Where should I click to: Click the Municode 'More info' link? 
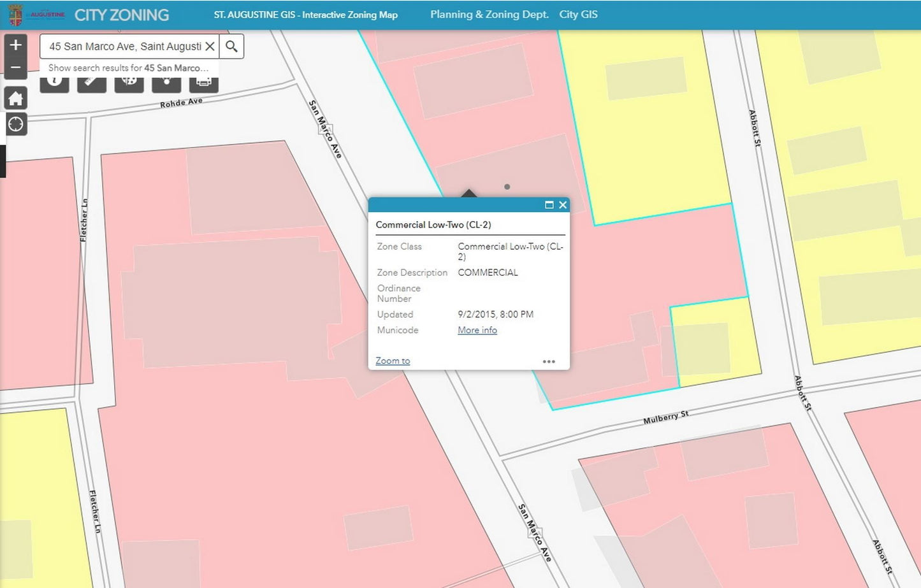tap(477, 330)
